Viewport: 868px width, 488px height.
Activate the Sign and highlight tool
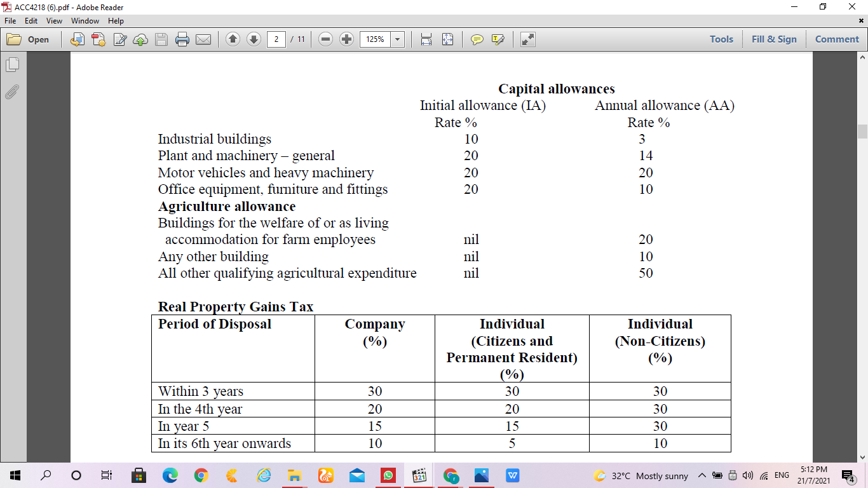tap(498, 39)
